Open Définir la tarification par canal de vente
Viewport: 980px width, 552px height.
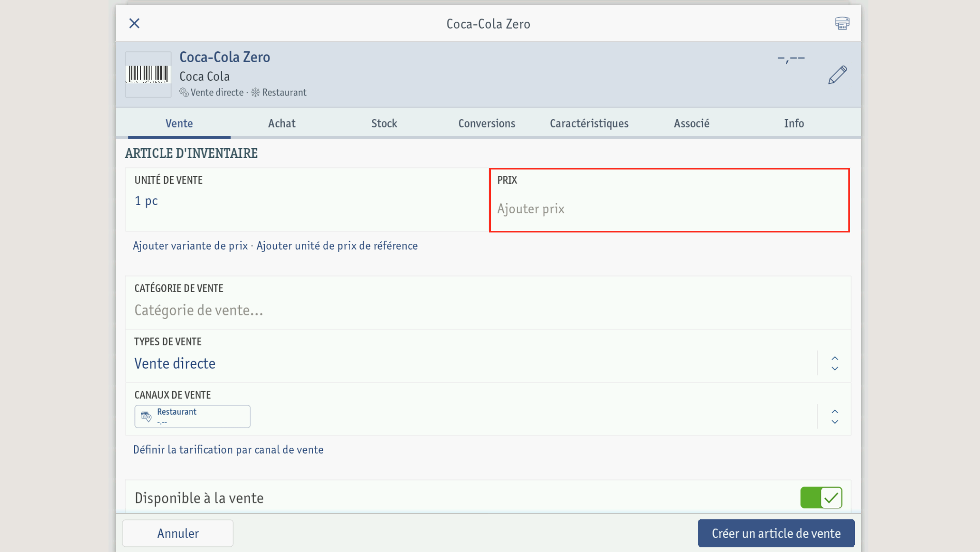pos(228,450)
